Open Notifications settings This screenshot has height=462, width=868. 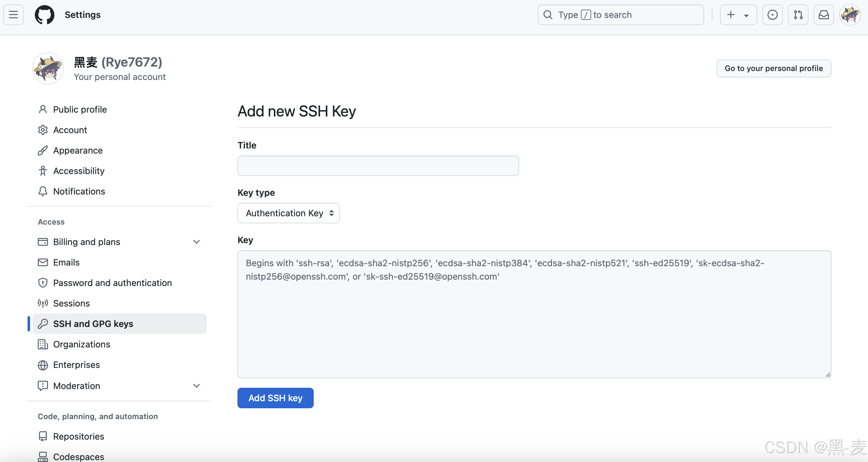pyautogui.click(x=120, y=191)
